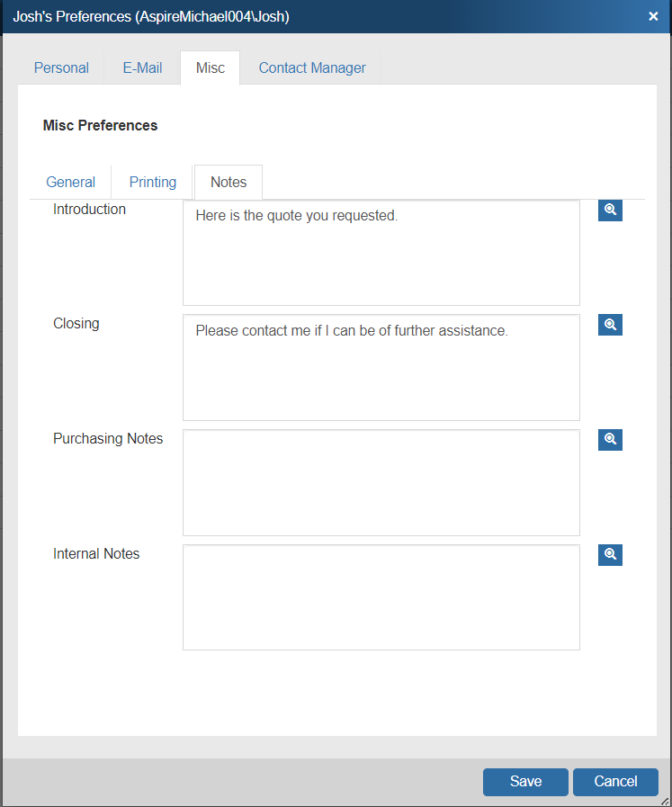
Task: Click the dialog resize grip corner
Action: coord(664,800)
